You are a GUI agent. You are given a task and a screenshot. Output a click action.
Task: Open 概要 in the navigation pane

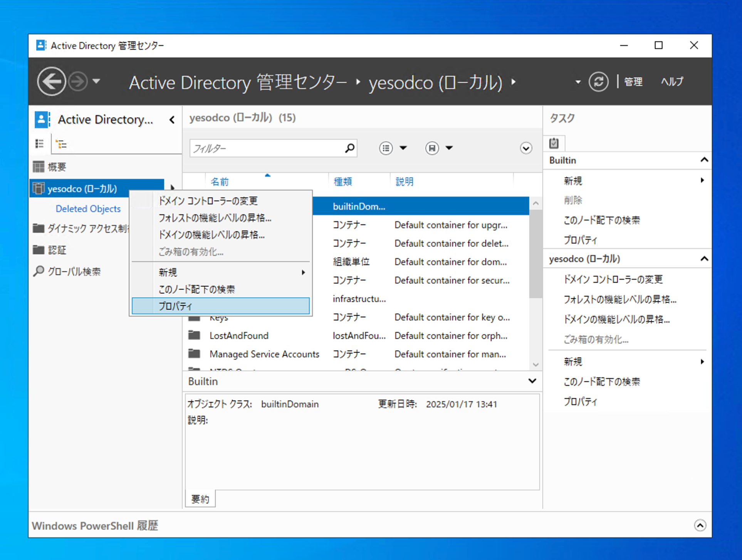(57, 167)
